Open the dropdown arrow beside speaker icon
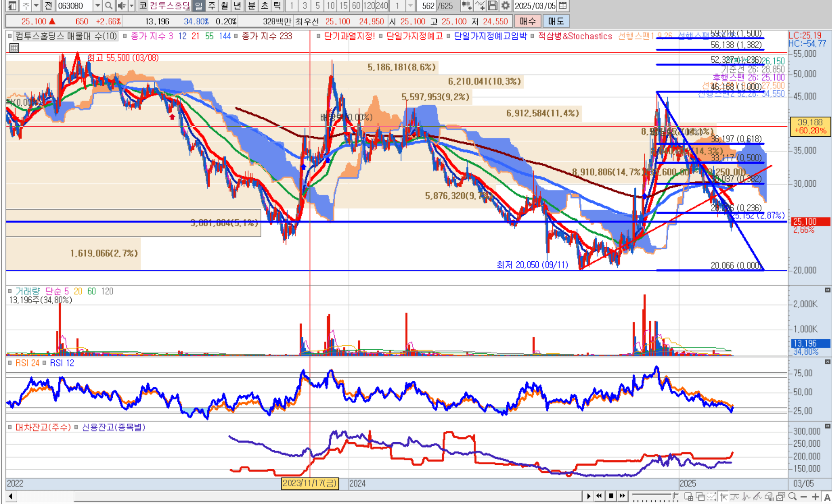 (x=131, y=6)
